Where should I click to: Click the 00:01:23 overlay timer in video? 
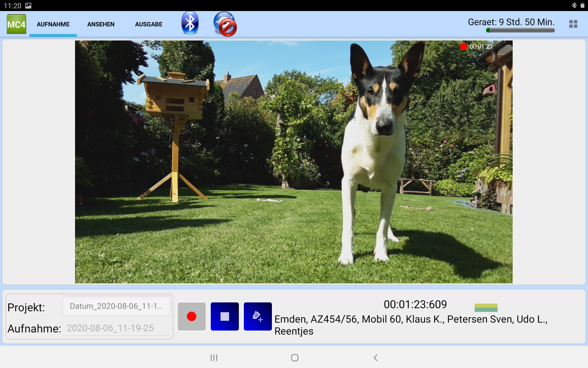point(481,47)
